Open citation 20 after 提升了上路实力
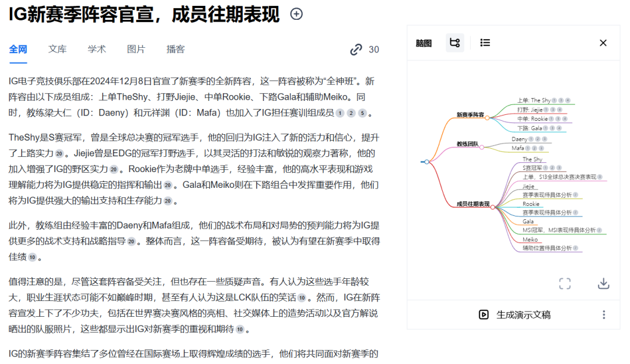Image resolution: width=630 pixels, height=364 pixels. (60, 154)
